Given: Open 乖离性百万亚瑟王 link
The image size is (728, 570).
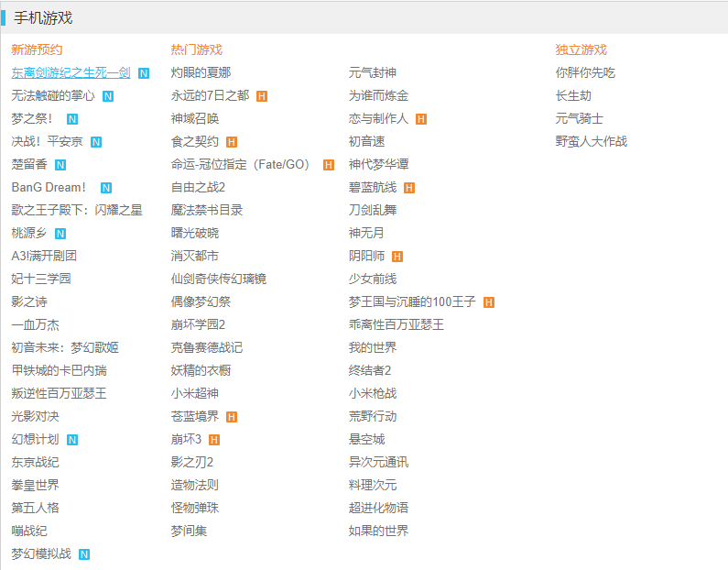Looking at the screenshot, I should pos(396,324).
